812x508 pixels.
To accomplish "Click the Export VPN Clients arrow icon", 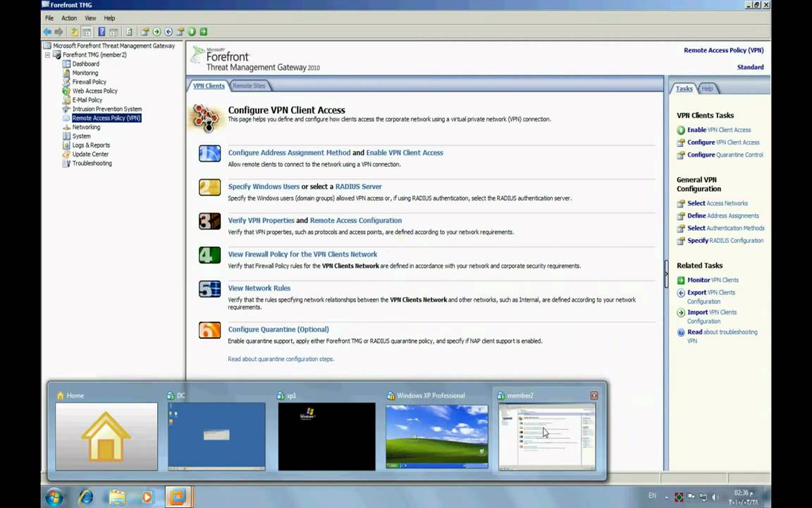I will click(x=681, y=293).
